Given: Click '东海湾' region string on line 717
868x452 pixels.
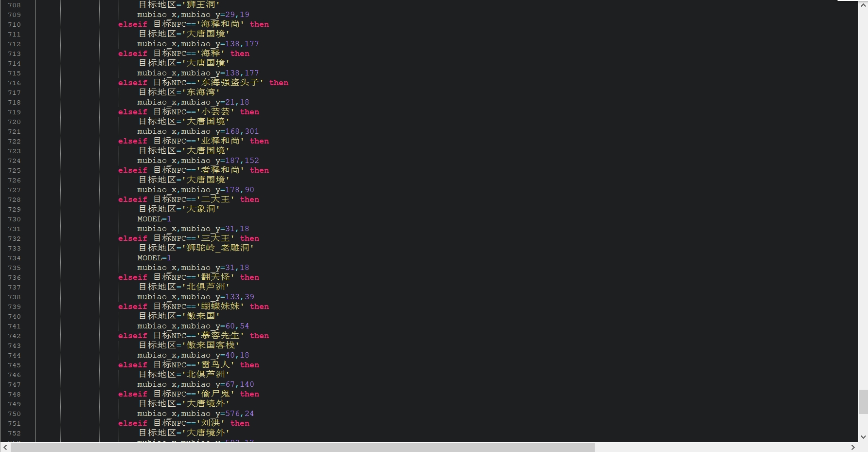Looking at the screenshot, I should click(200, 92).
